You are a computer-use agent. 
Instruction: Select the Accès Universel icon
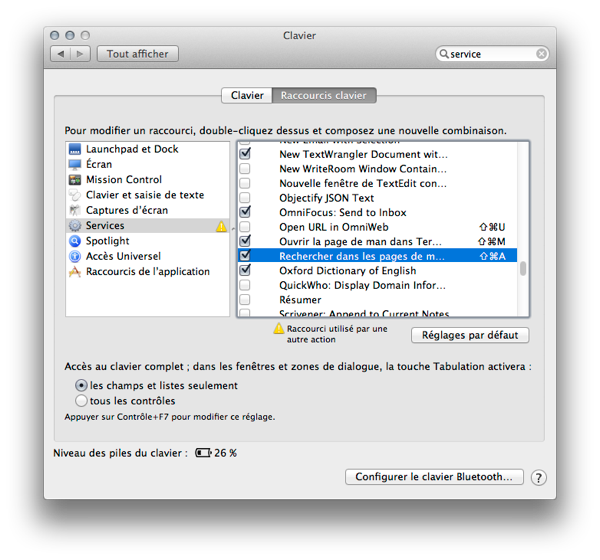click(x=75, y=256)
